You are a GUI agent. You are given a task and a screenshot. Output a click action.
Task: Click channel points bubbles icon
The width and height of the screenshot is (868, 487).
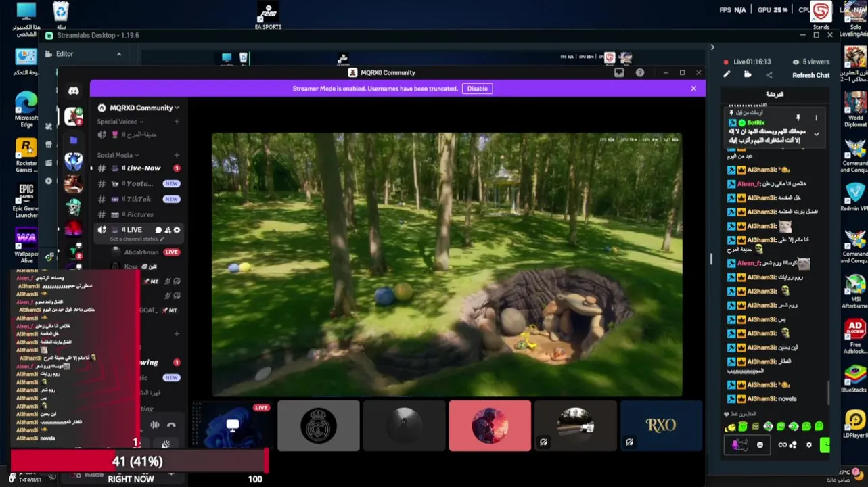pyautogui.click(x=792, y=444)
